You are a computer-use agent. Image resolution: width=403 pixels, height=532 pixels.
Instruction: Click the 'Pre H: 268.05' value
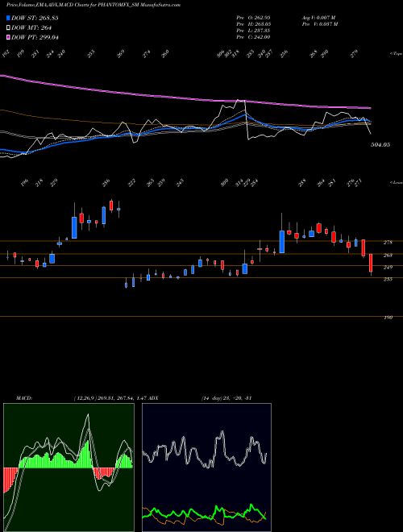click(x=253, y=24)
